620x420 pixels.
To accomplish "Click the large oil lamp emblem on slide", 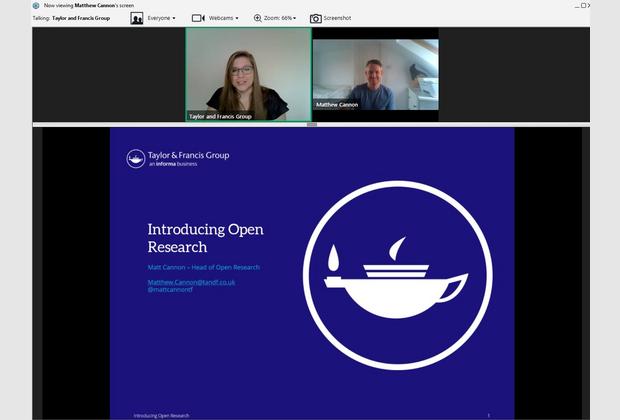I will 397,275.
